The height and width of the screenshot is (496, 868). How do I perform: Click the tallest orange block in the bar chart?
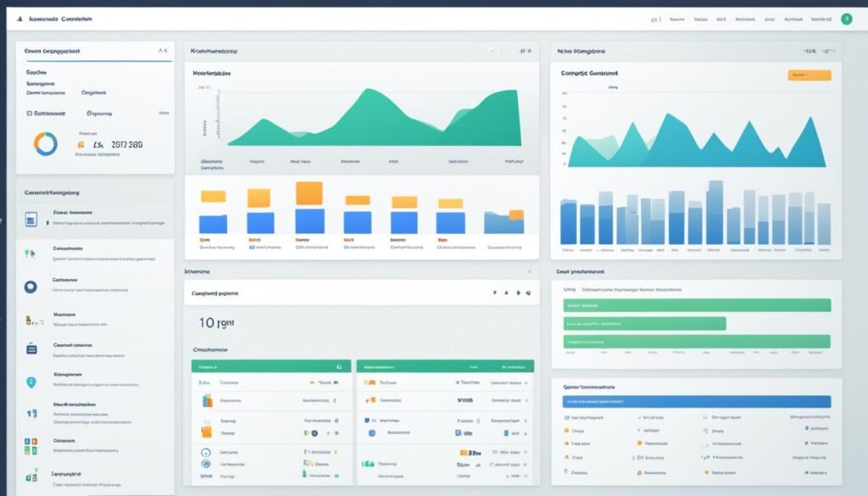309,193
